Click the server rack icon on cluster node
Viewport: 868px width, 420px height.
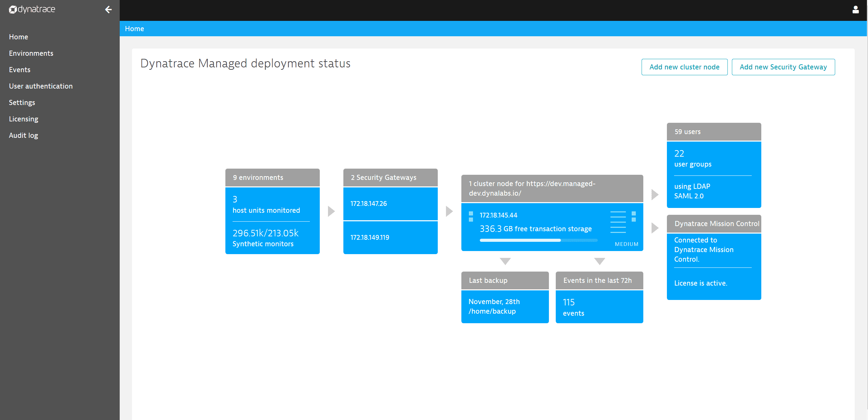click(618, 222)
